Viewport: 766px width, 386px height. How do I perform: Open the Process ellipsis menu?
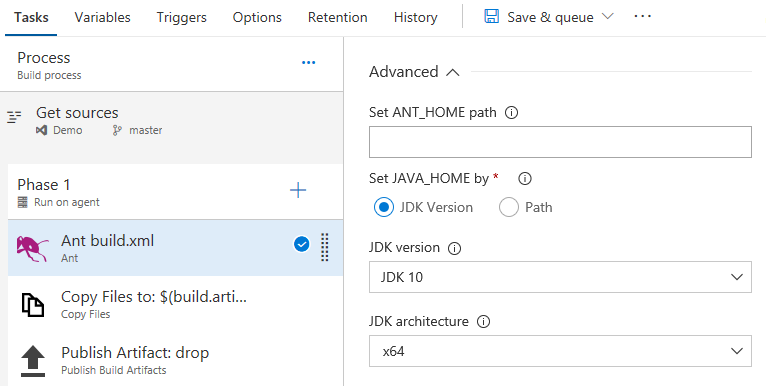point(308,63)
